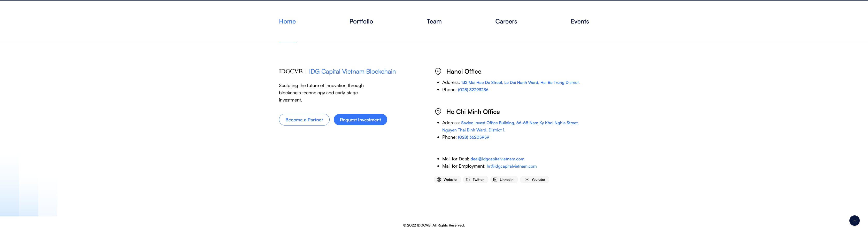Click the Hanoi Office location pin icon

click(438, 71)
